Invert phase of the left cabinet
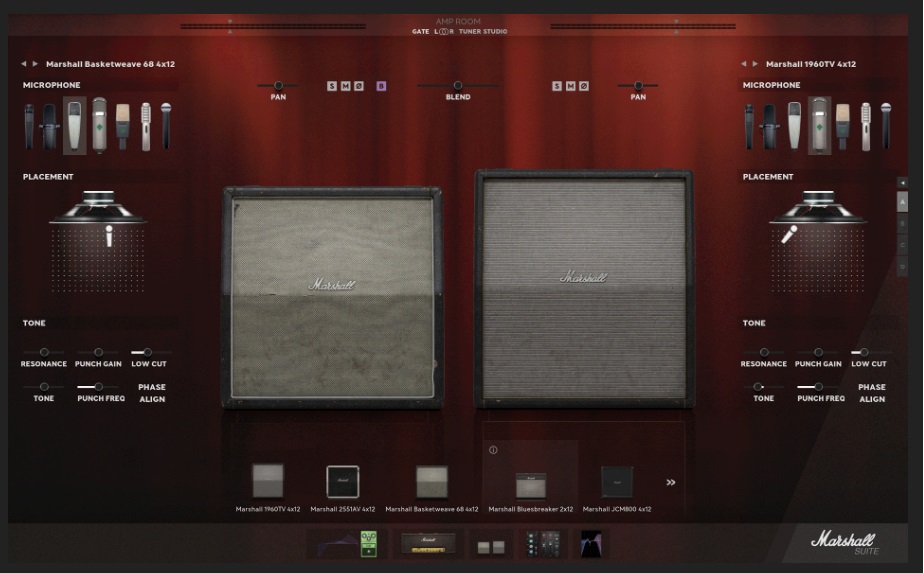924x573 pixels. (x=359, y=86)
